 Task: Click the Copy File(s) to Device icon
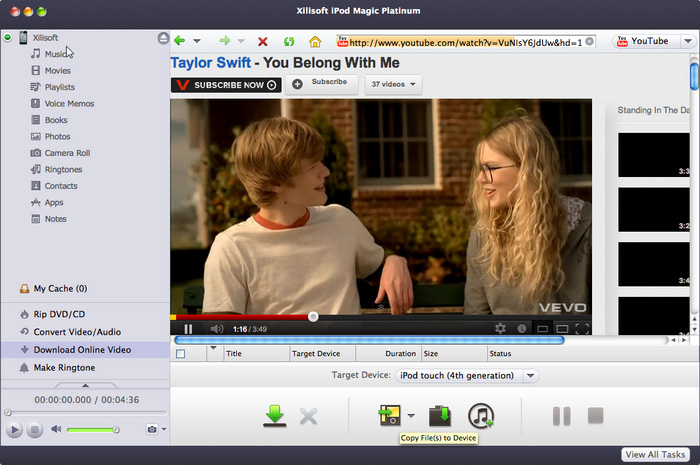pos(388,415)
